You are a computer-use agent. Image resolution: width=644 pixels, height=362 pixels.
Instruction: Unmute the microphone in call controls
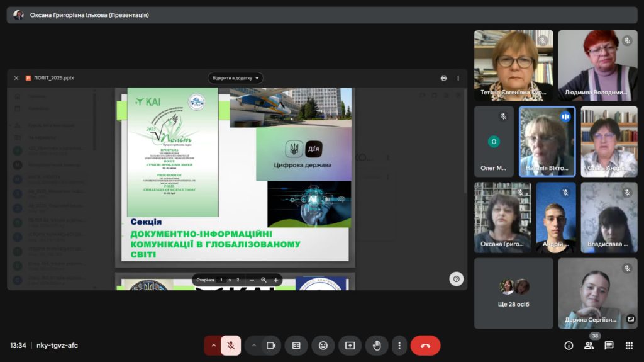(x=231, y=345)
